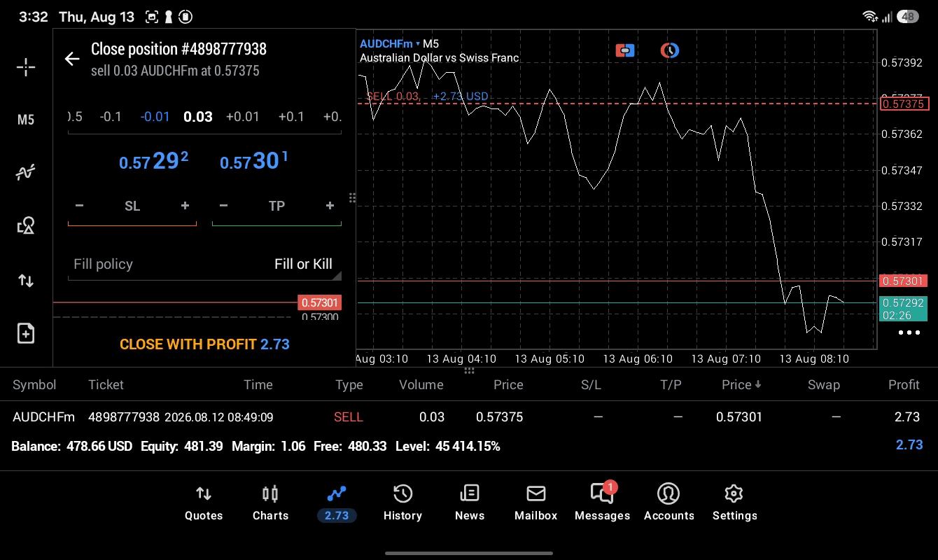Increase volume by +0.01
The image size is (938, 560).
point(243,117)
